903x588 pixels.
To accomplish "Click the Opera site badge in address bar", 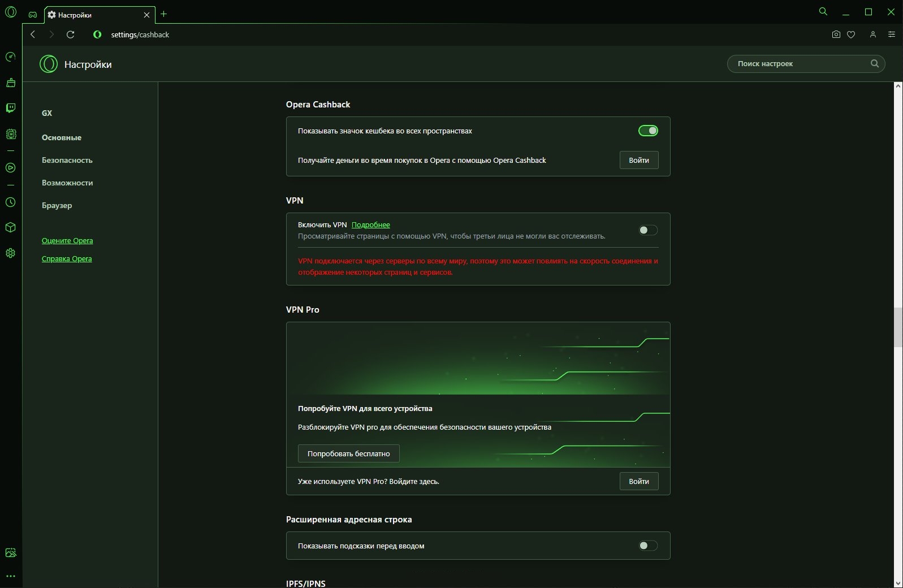I will [x=97, y=34].
